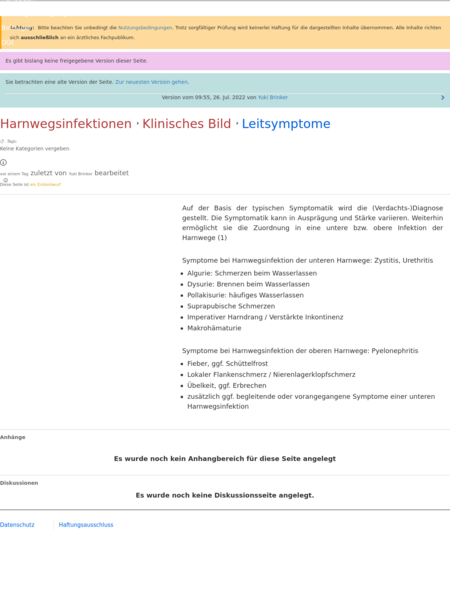Image resolution: width=450 pixels, height=600 pixels.
Task: Open the Harnwegsinfektionen breadcrumb title
Action: click(66, 124)
